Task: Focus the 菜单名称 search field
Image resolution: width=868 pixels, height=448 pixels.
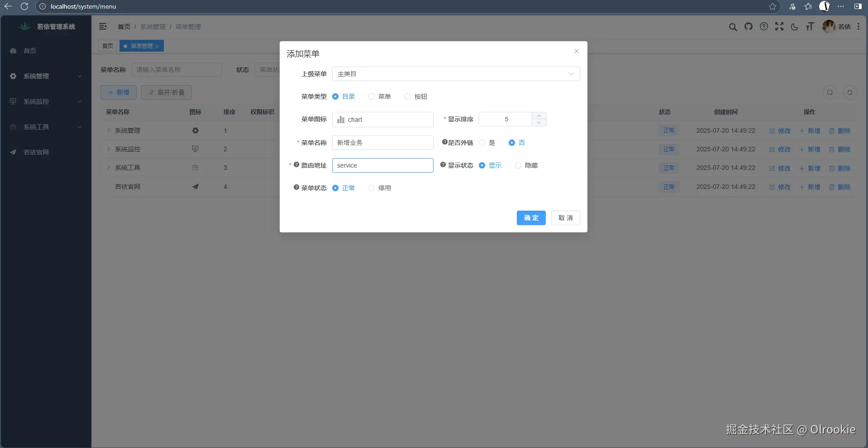Action: click(x=176, y=70)
